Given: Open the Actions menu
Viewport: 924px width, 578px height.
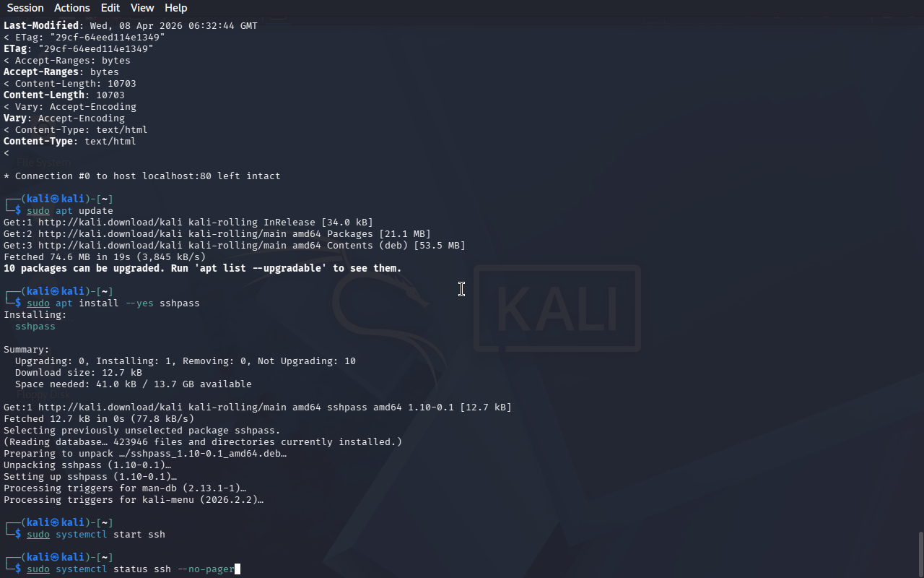Looking at the screenshot, I should [72, 8].
